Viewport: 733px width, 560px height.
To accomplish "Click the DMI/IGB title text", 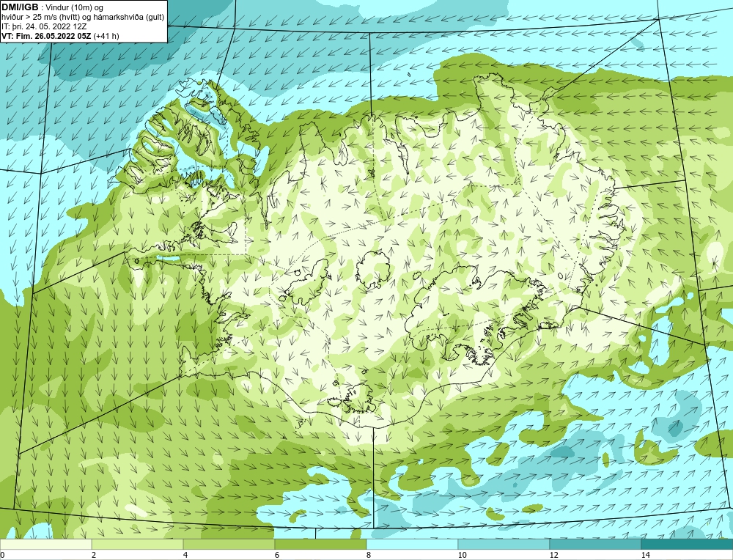I will click(x=20, y=7).
